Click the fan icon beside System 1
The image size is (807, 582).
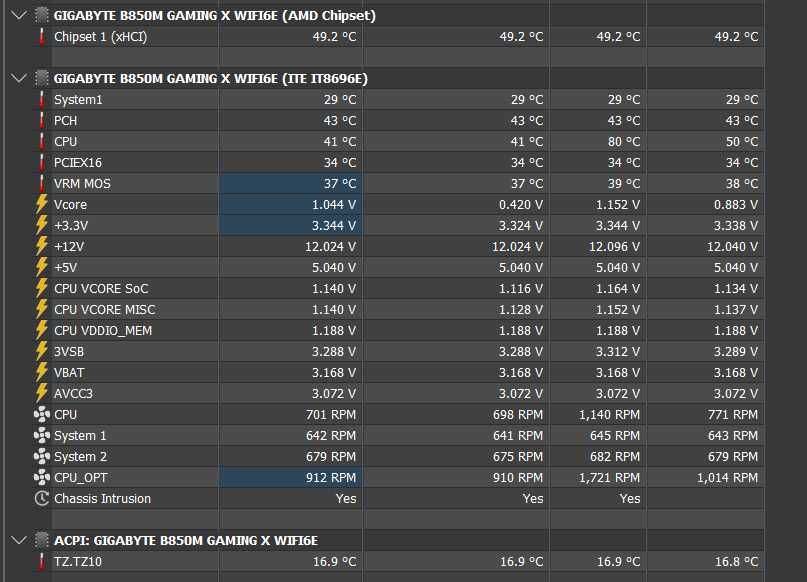pos(42,436)
